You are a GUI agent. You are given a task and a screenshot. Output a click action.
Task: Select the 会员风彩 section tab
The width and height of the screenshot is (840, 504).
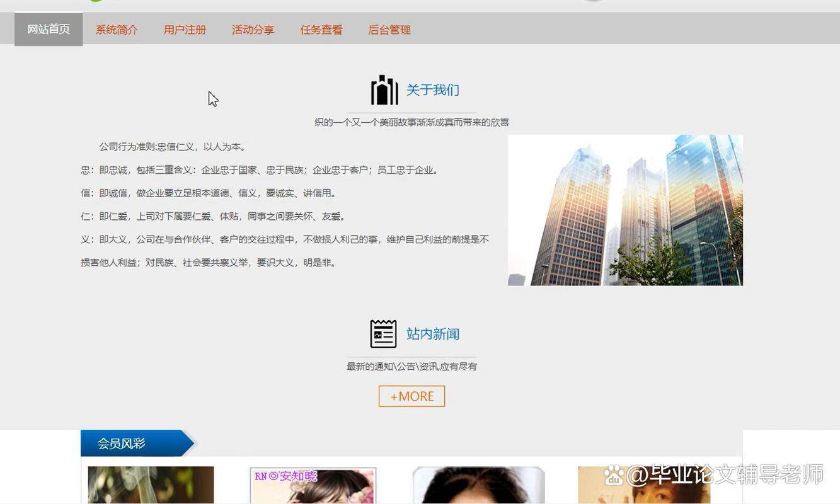137,444
